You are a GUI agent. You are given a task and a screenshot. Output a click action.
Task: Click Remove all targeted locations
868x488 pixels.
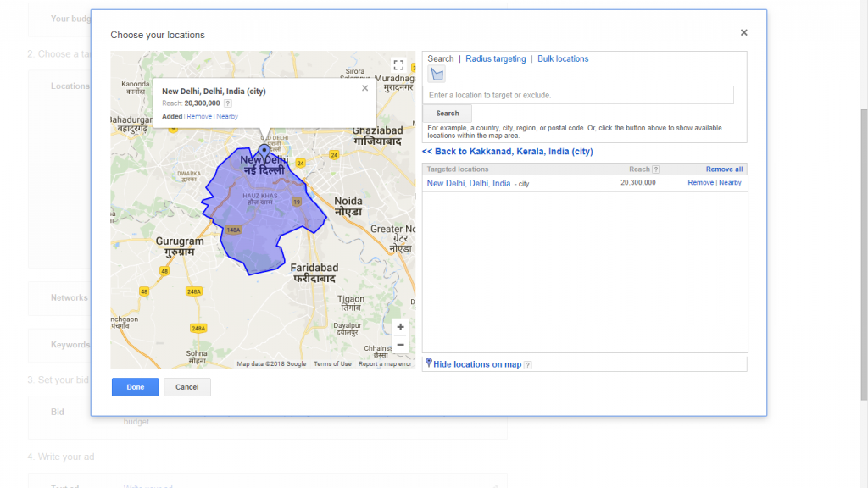724,169
